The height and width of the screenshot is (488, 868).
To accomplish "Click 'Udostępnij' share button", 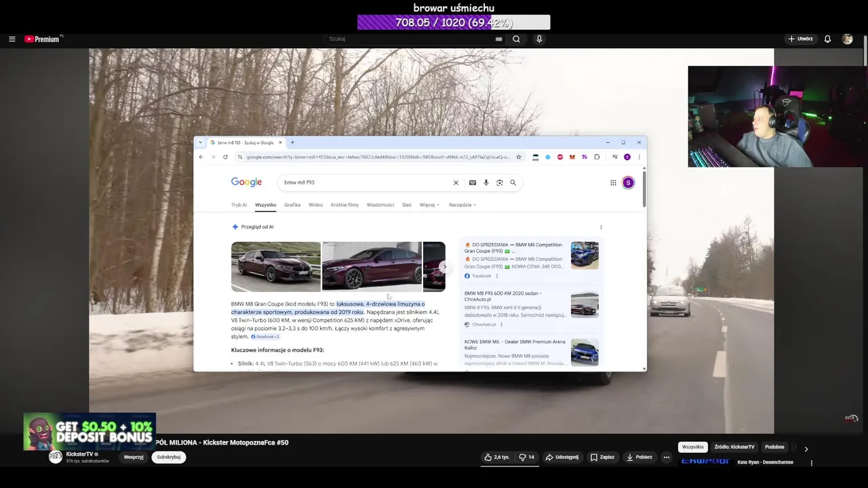I will click(x=562, y=457).
